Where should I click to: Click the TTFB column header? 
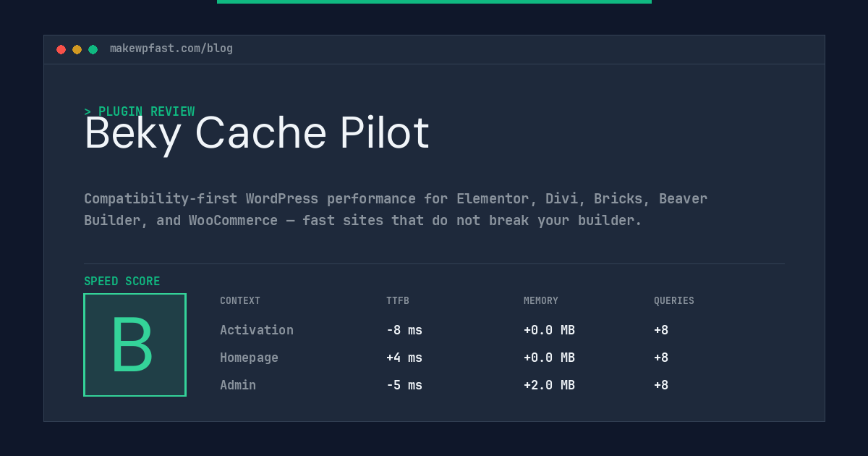click(x=398, y=301)
